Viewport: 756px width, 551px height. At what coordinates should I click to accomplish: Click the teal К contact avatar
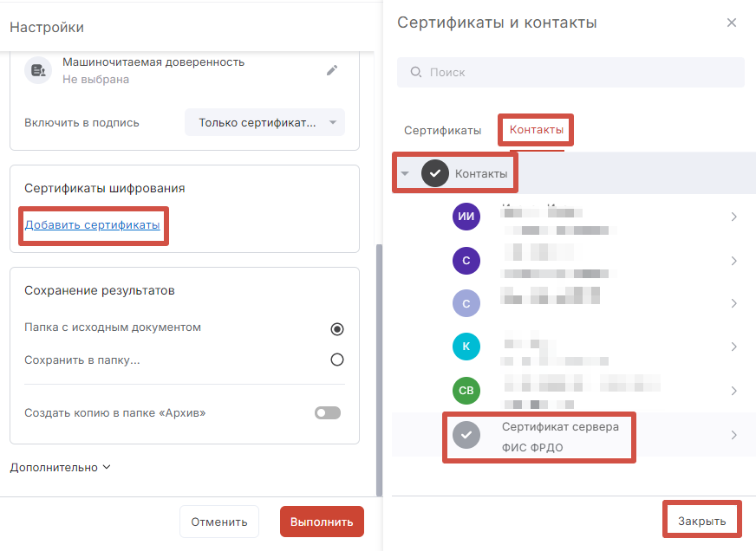pos(466,347)
